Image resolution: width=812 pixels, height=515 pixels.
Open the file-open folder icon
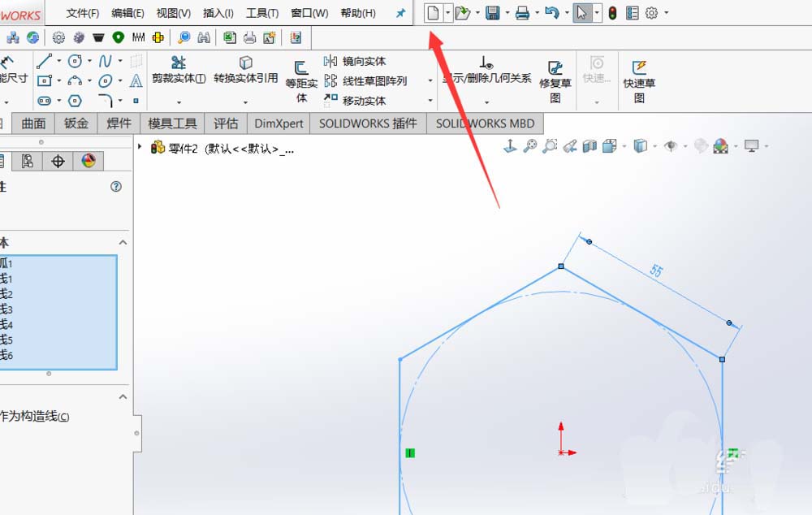pyautogui.click(x=462, y=13)
